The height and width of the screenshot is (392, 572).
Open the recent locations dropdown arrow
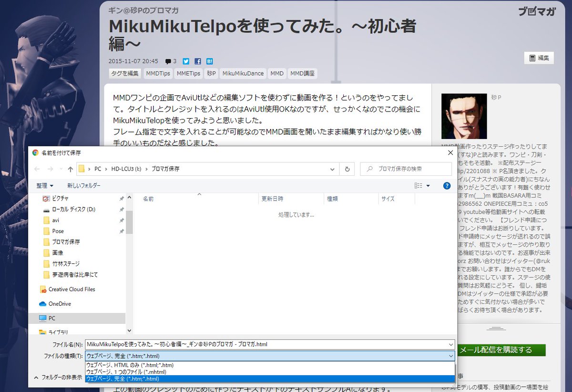[x=61, y=169]
